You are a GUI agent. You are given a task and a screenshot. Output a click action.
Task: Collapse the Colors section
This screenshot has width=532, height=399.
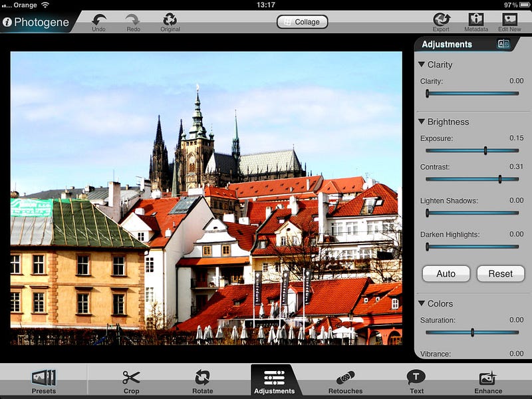coord(422,303)
